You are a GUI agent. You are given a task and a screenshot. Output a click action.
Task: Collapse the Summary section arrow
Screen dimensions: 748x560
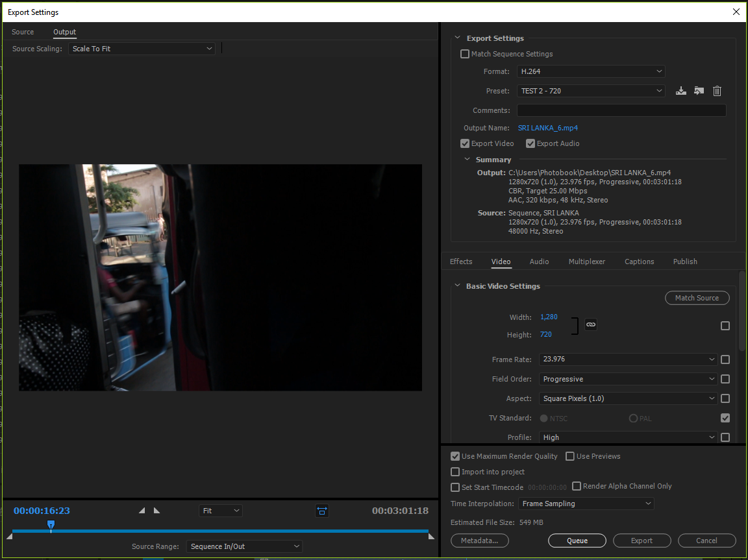tap(467, 160)
